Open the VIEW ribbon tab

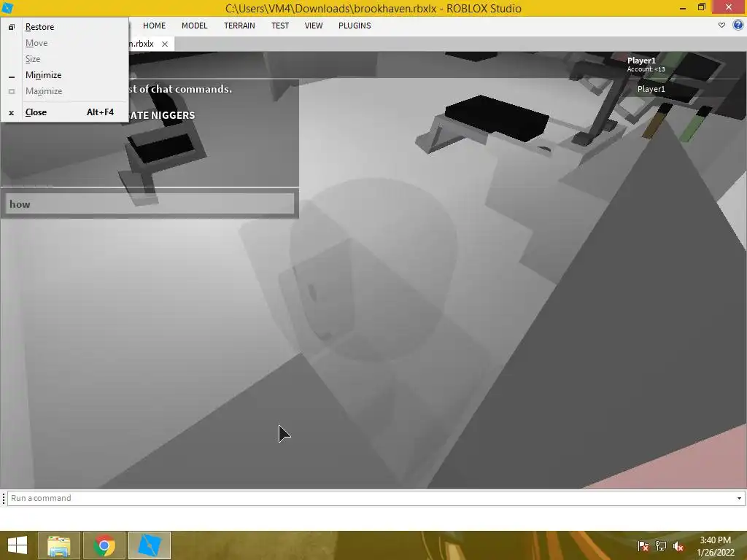(x=314, y=26)
